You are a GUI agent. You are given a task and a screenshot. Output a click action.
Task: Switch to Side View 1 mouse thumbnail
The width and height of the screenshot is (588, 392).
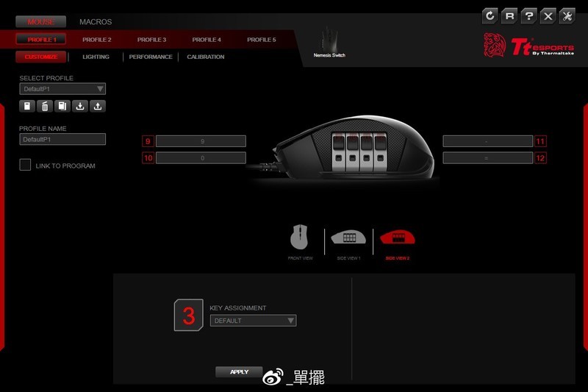[x=348, y=244]
